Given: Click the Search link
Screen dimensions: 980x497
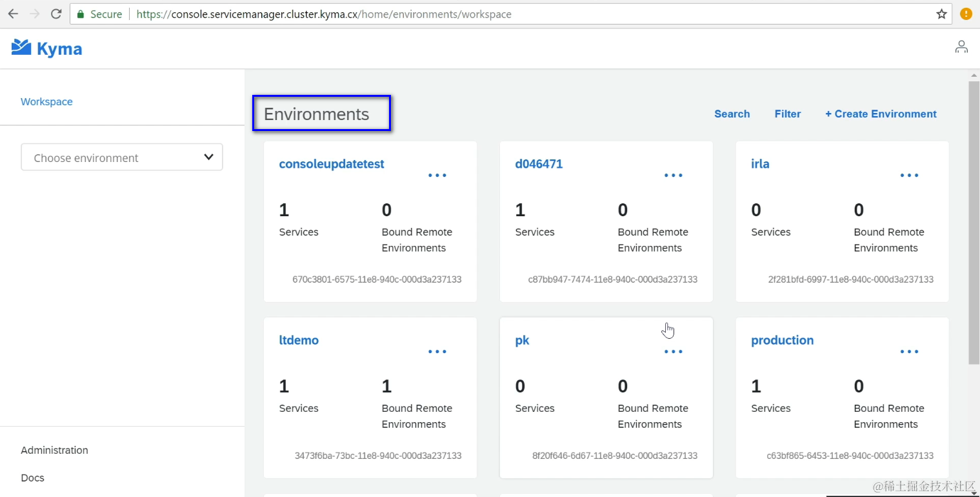Looking at the screenshot, I should [x=732, y=114].
